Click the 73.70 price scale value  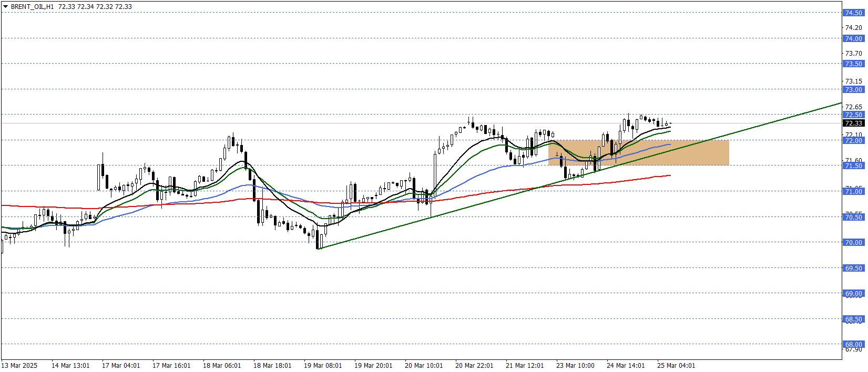pyautogui.click(x=853, y=53)
